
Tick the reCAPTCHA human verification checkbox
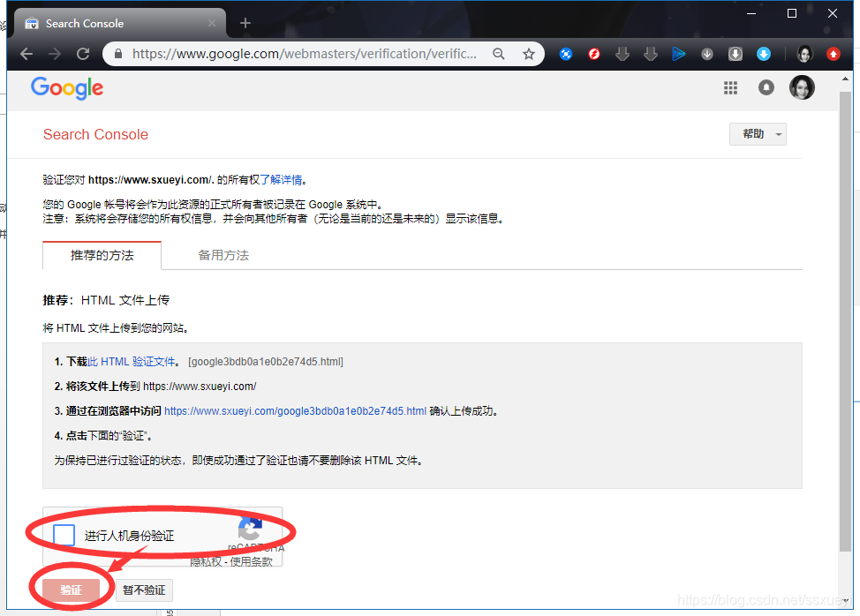pyautogui.click(x=64, y=535)
